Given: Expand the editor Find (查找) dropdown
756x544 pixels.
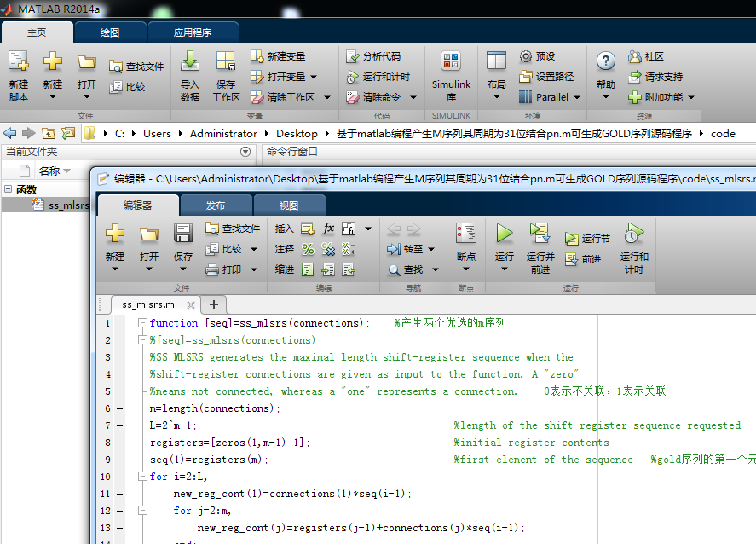Looking at the screenshot, I should (436, 270).
